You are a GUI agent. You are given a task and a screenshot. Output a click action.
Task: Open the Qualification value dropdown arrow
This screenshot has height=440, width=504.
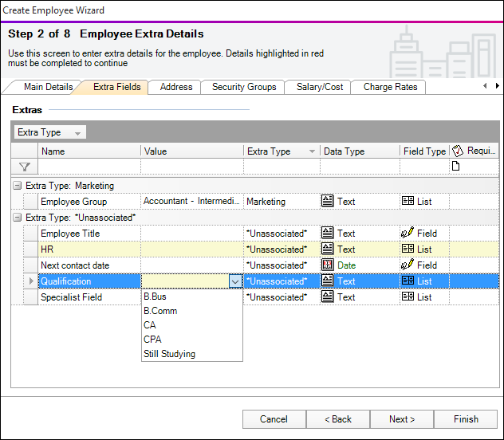[x=234, y=281]
